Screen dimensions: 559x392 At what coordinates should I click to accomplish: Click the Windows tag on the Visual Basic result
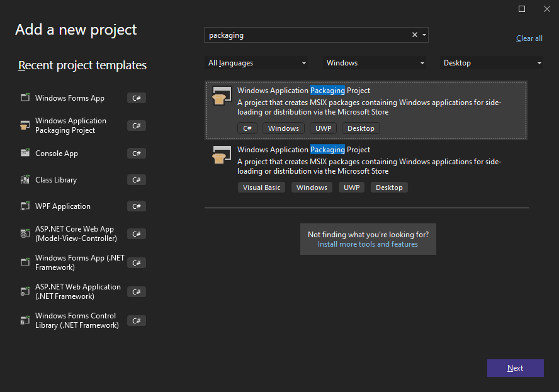(312, 188)
